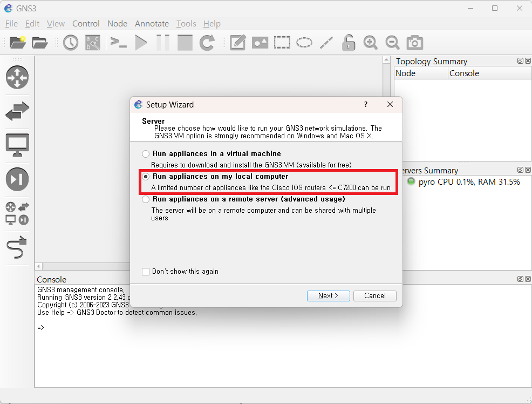Click the Node column header
This screenshot has width=532, height=404.
421,73
